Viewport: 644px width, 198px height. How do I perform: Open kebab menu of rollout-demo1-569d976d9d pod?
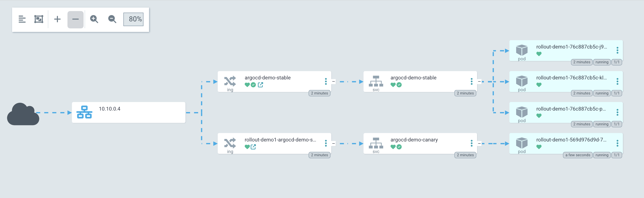point(617,143)
